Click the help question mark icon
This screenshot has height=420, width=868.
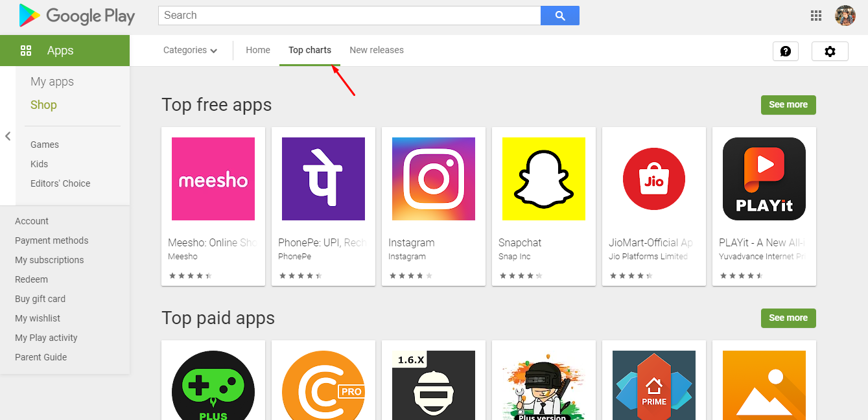786,51
